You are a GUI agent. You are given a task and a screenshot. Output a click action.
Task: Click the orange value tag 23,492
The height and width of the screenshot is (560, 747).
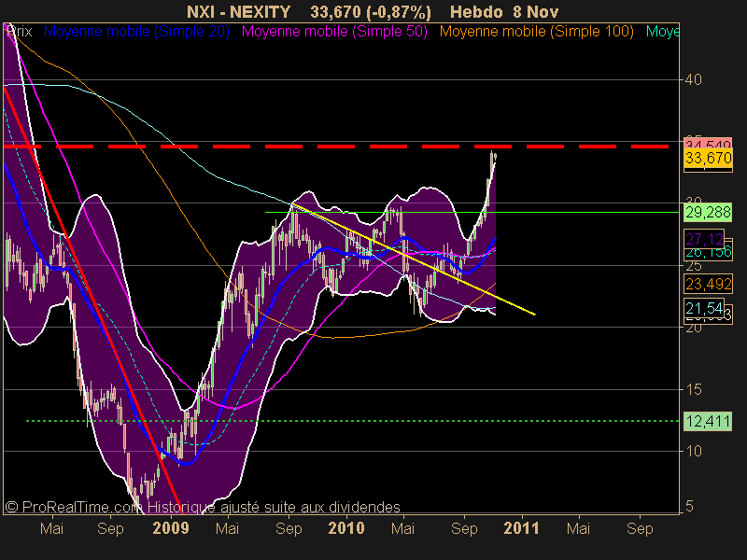[709, 285]
